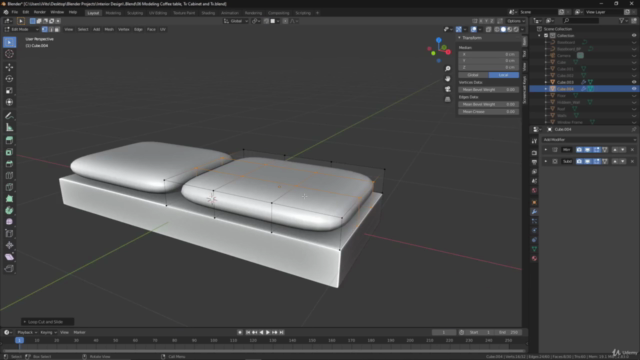Remove the Mirror modifier

[x=632, y=150]
